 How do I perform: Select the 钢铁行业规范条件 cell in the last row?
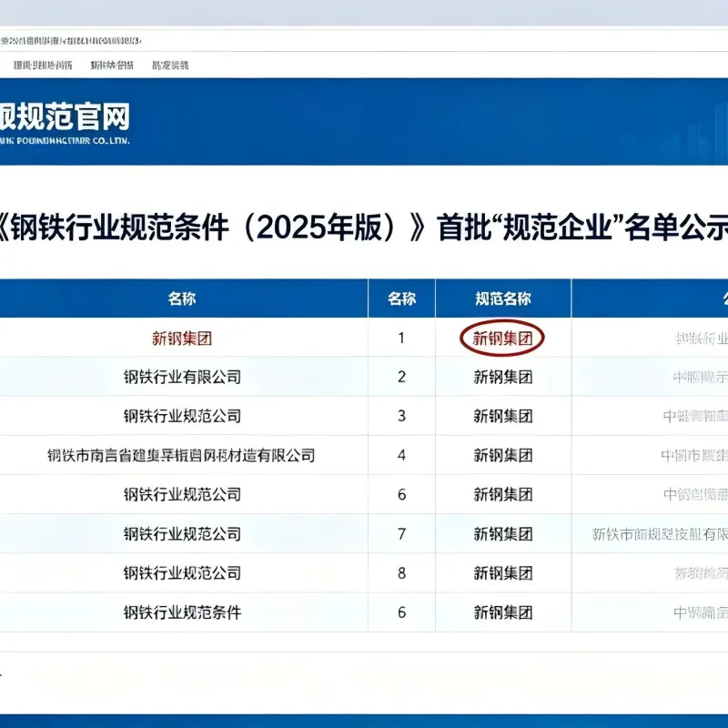182,612
